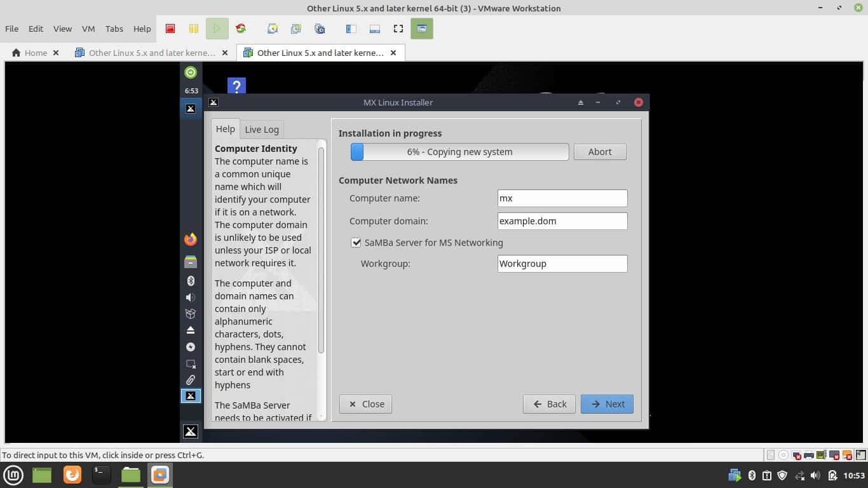The height and width of the screenshot is (488, 868).
Task: Open the file manager icon in MX panel
Action: point(191,262)
